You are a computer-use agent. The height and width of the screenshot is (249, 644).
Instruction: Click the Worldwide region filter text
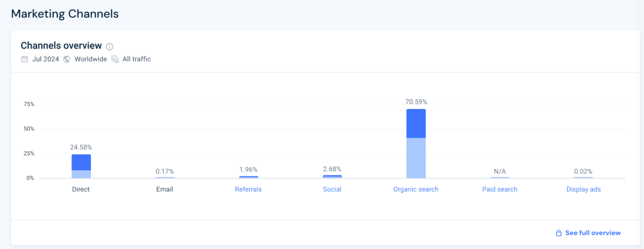point(91,59)
